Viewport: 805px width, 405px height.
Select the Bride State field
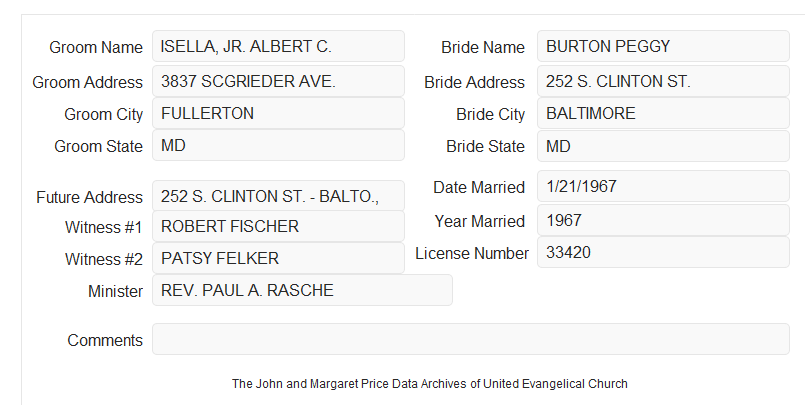663,146
